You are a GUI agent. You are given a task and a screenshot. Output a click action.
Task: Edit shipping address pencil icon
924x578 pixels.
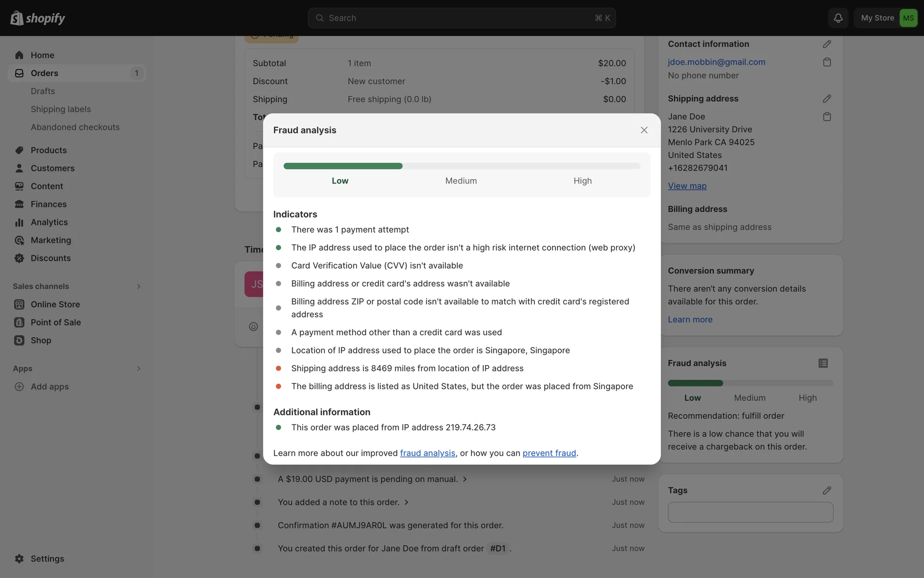pos(827,98)
